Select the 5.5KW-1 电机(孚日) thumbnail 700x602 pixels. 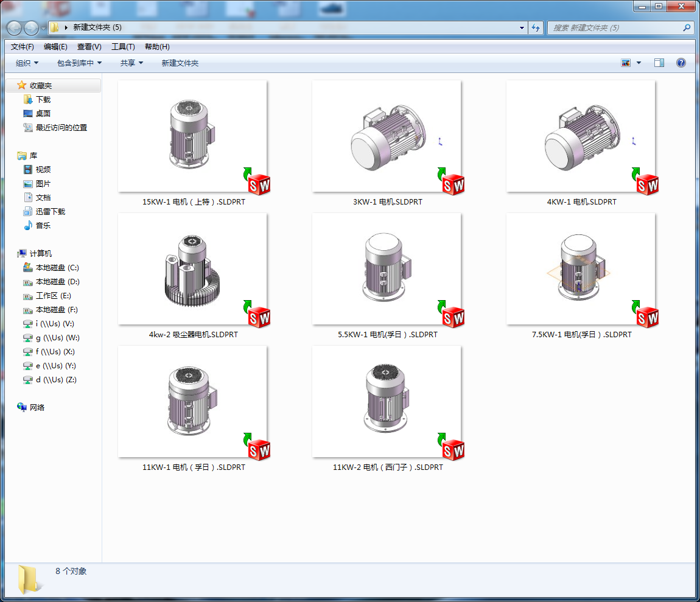387,269
